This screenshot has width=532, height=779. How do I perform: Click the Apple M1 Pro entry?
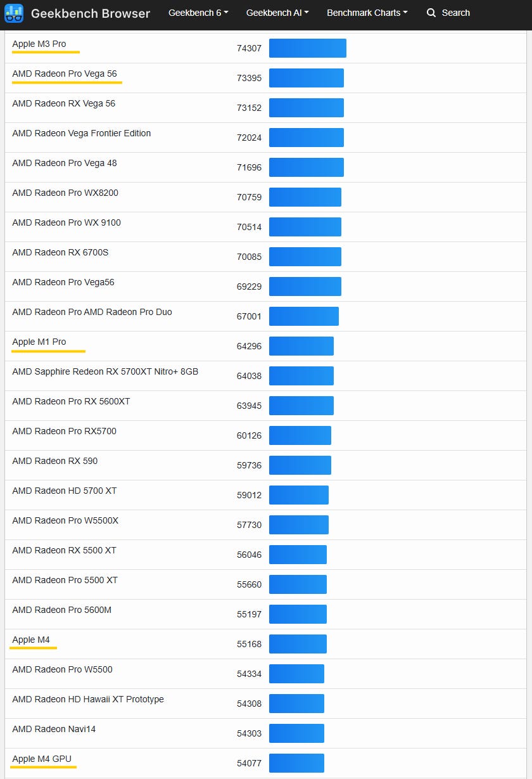click(x=39, y=342)
